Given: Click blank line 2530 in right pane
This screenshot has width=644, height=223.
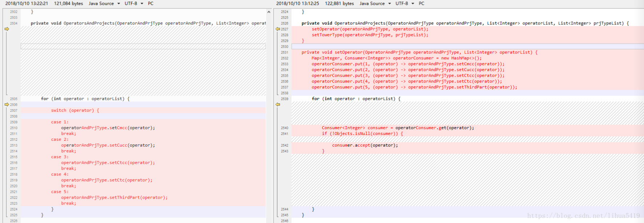Looking at the screenshot, I should [467, 47].
